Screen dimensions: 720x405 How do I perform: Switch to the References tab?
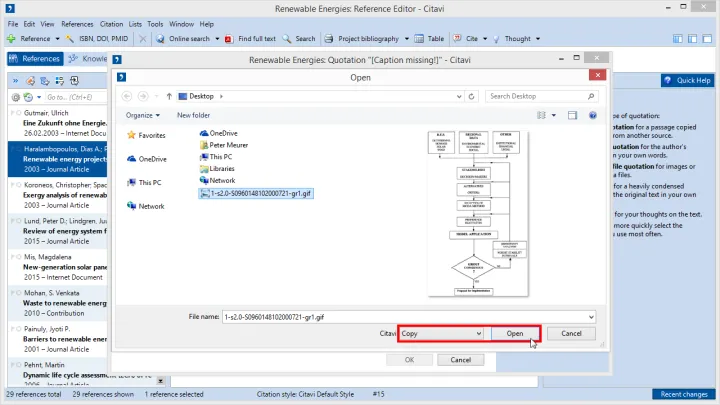coord(35,59)
